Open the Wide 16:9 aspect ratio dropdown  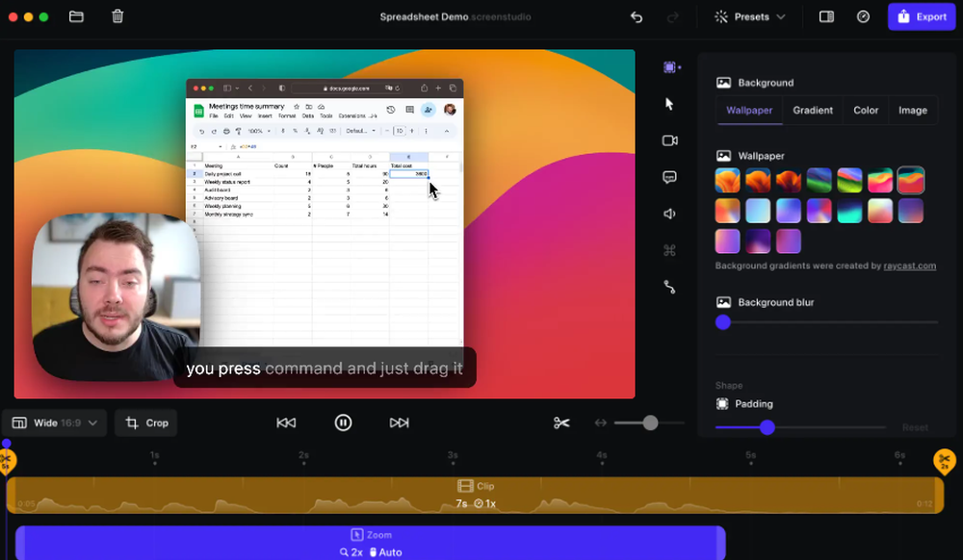pyautogui.click(x=55, y=422)
